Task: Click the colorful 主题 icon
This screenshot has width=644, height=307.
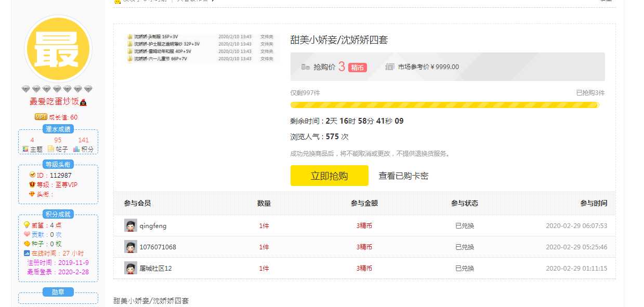Action: pos(25,149)
